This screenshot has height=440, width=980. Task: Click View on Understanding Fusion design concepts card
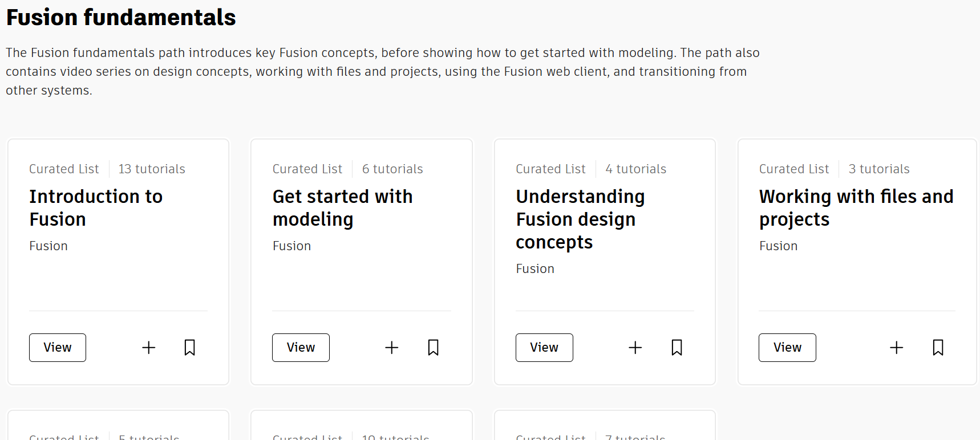pyautogui.click(x=544, y=348)
